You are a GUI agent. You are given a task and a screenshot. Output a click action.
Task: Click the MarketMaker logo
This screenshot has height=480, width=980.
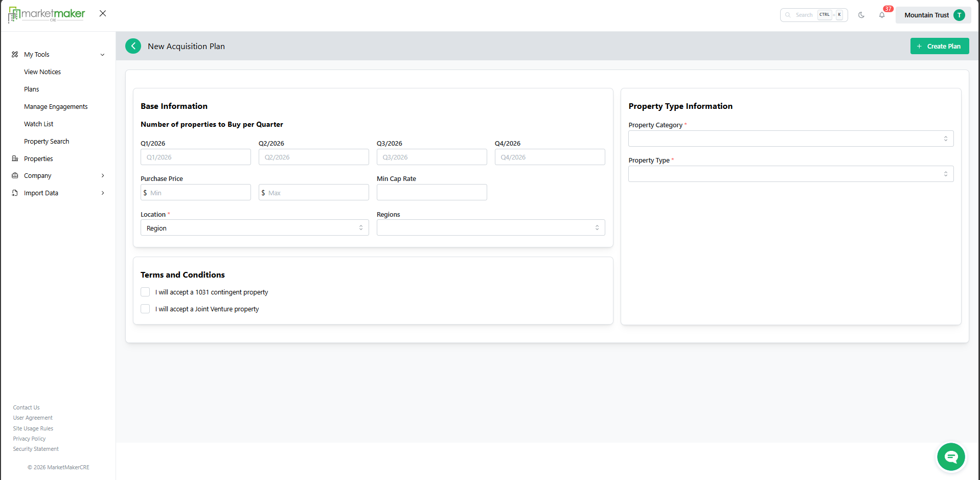(x=47, y=14)
